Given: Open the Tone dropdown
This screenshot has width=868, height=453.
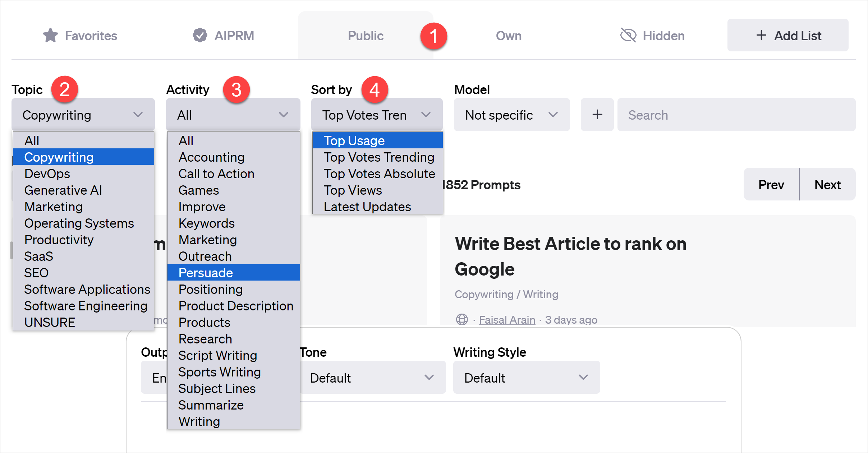Looking at the screenshot, I should pyautogui.click(x=372, y=378).
